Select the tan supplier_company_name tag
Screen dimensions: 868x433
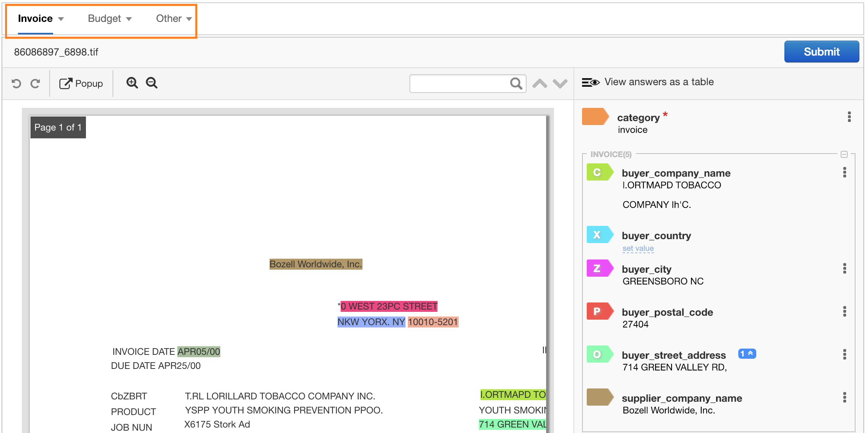point(600,397)
